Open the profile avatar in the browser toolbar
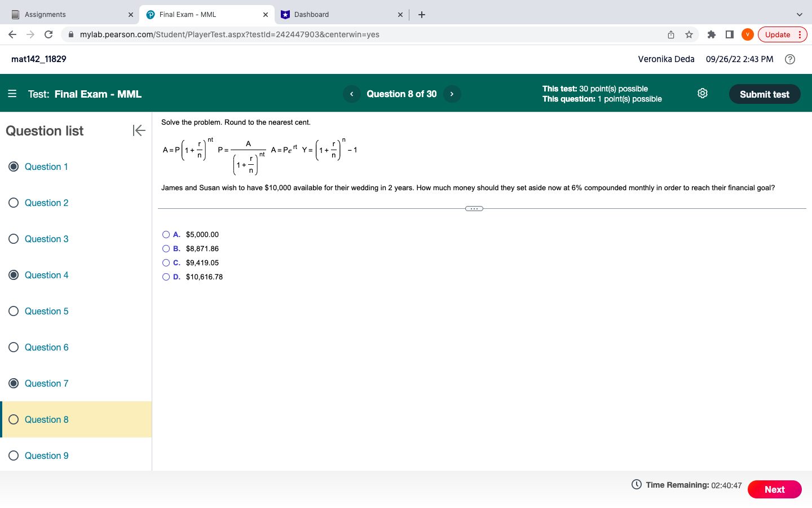 [x=747, y=34]
